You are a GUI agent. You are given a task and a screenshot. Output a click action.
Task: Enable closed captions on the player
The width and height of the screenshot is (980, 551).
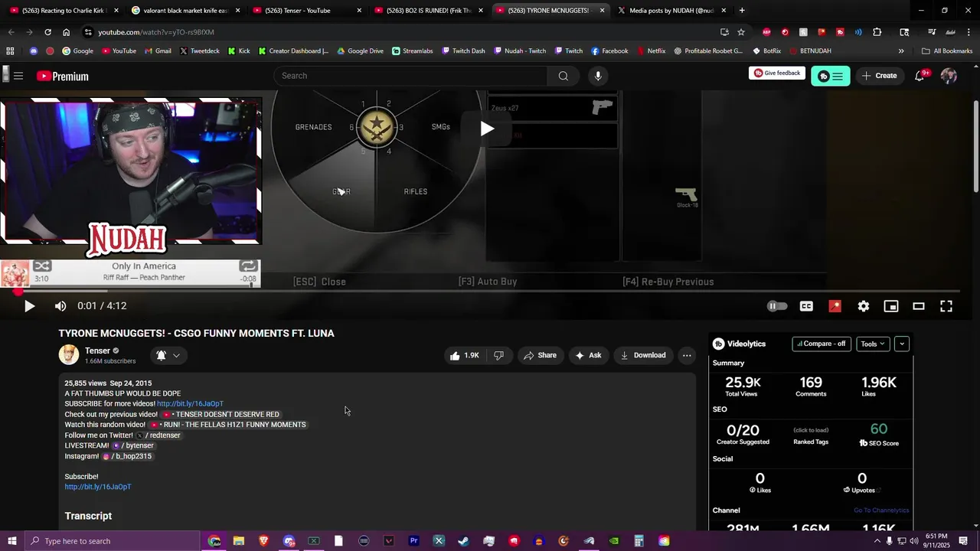point(806,306)
